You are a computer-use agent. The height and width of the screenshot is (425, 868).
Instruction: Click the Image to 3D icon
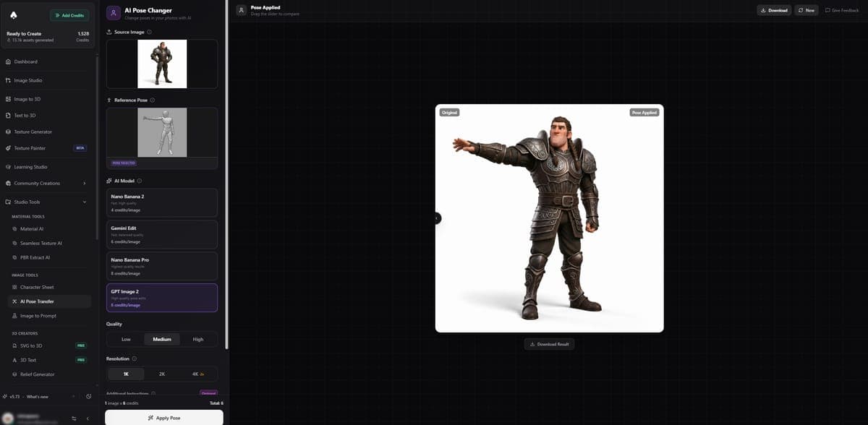8,99
